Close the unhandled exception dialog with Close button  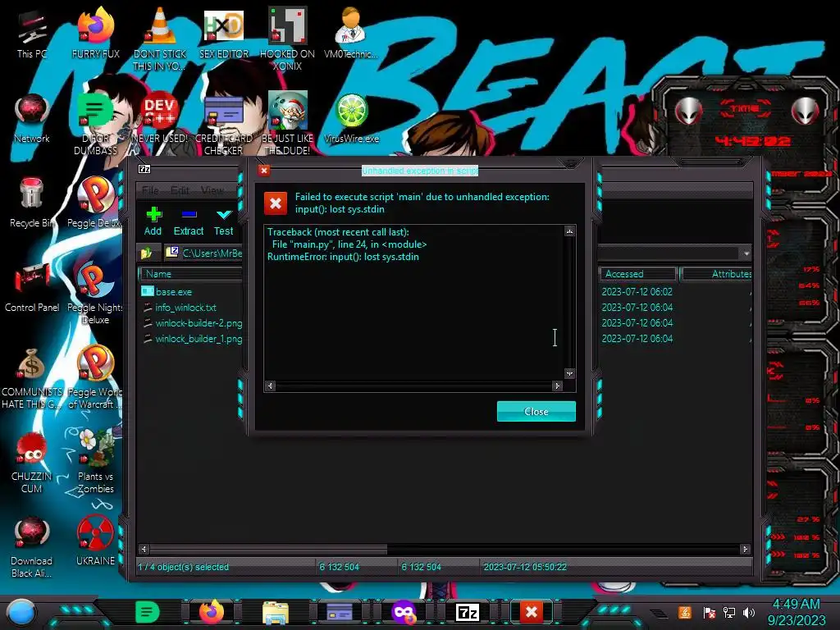click(536, 412)
